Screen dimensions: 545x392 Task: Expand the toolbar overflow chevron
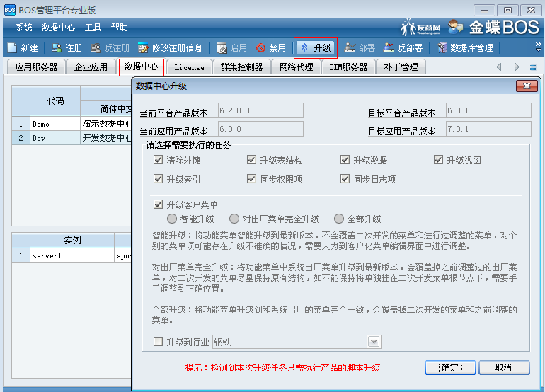(x=538, y=47)
